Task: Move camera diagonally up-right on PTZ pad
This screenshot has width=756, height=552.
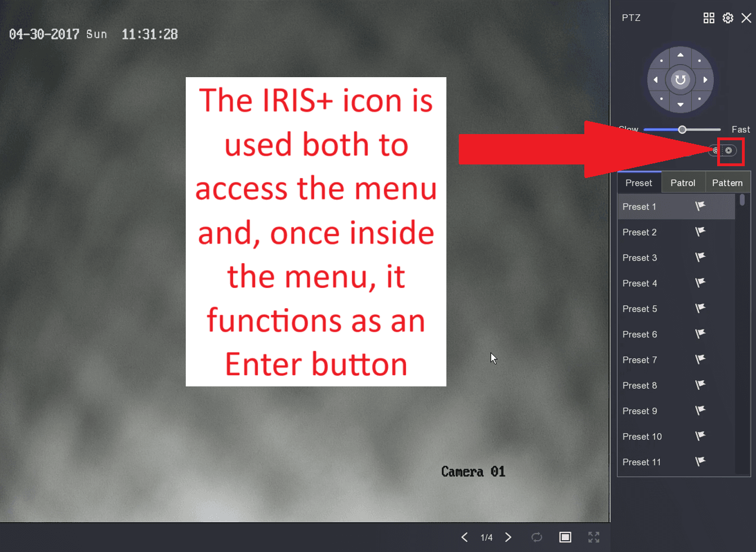Action: (x=699, y=61)
